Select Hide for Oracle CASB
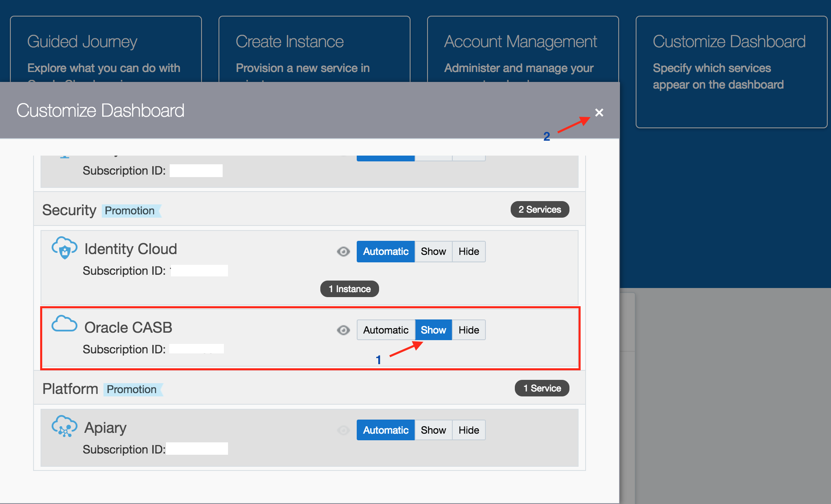The width and height of the screenshot is (831, 504). [x=469, y=330]
